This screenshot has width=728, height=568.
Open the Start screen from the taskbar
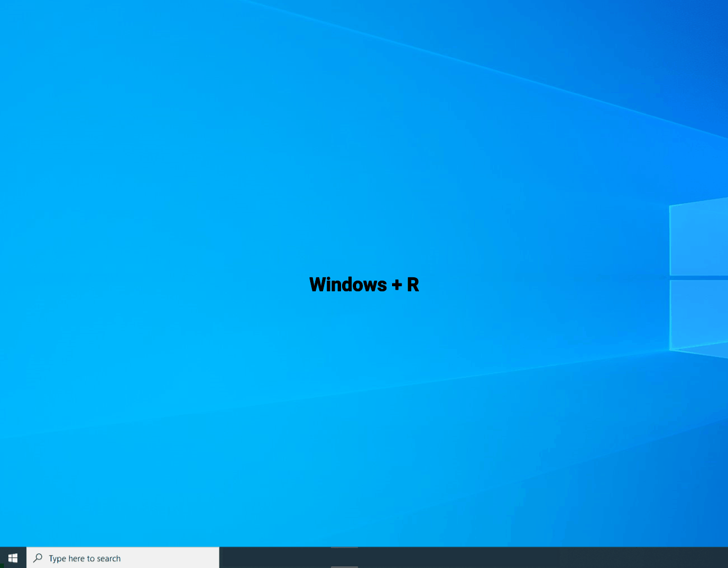(x=12, y=557)
